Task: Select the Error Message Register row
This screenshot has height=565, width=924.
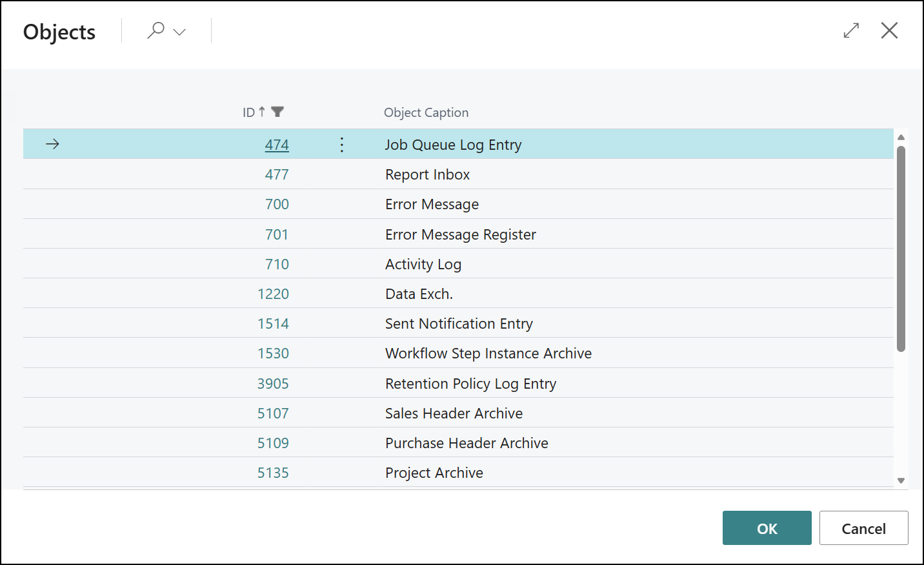Action: point(460,234)
